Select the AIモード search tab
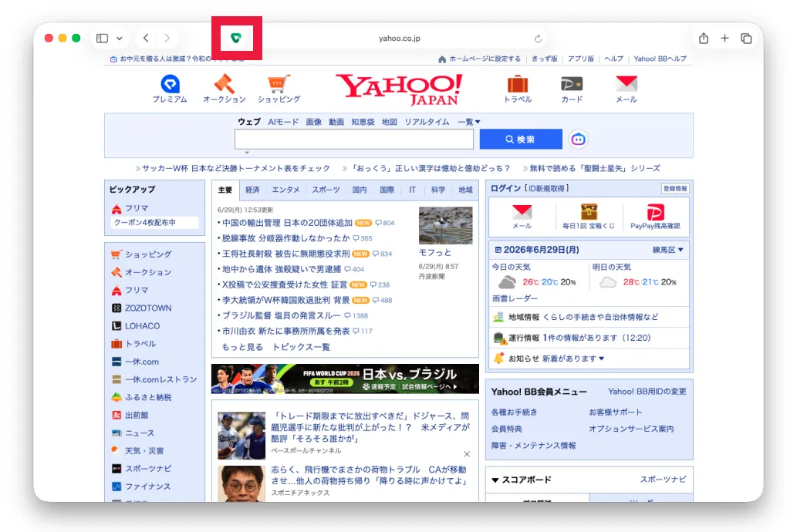The image size is (797, 532). coord(283,122)
